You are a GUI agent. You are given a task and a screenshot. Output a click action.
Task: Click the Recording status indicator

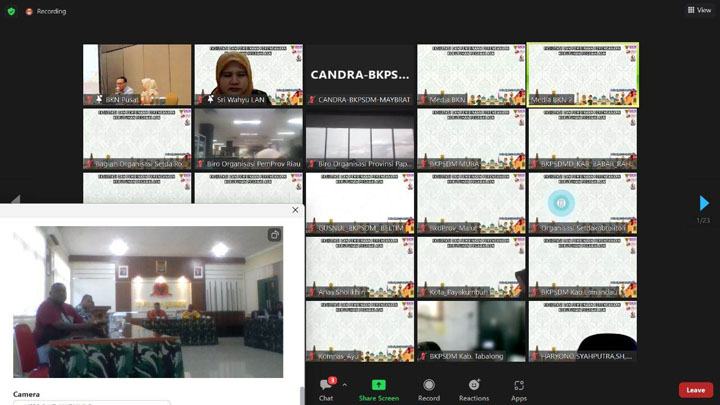(46, 11)
